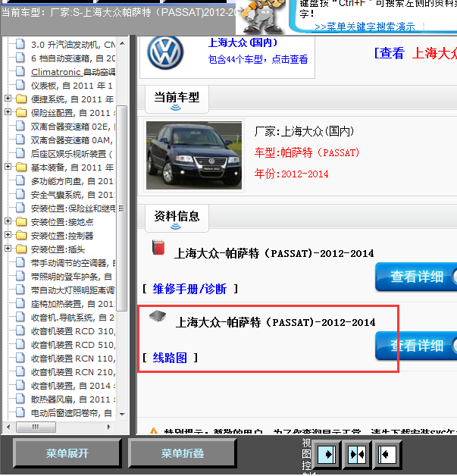The height and width of the screenshot is (476, 457).
Task: Click 包含44个车型,点击查看 link
Action: pos(258,59)
